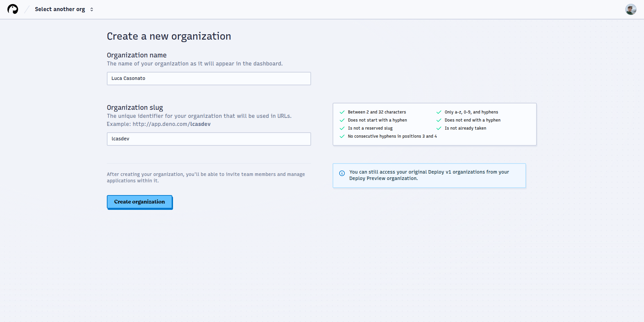
Task: Open your profile avatar menu
Action: pyautogui.click(x=631, y=9)
